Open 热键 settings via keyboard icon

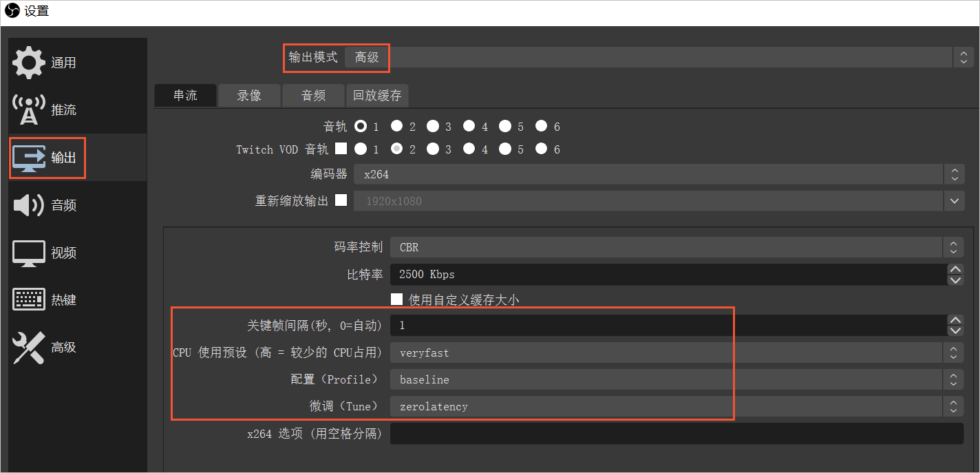point(28,299)
